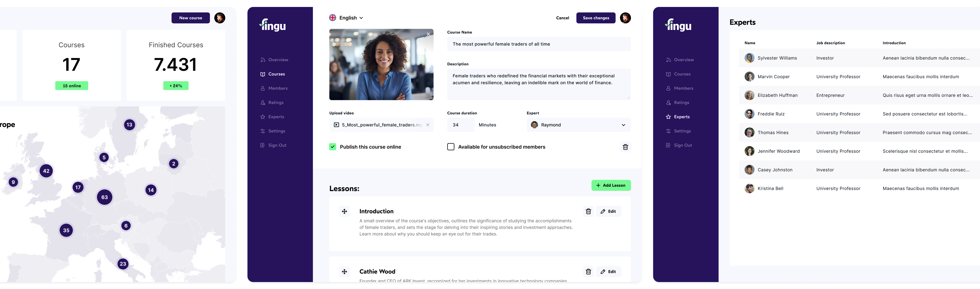This screenshot has width=980, height=289.
Task: Open Overview in Experts window sidebar
Action: click(x=680, y=60)
